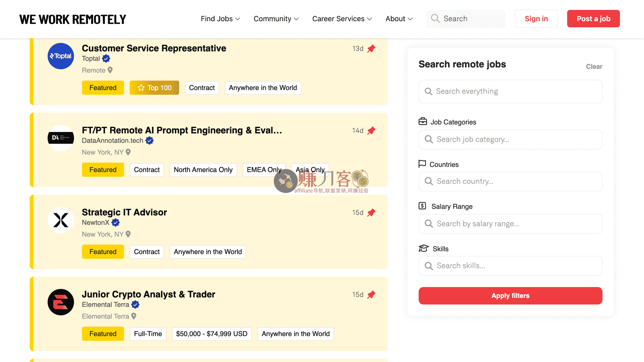The image size is (644, 362).
Task: Click the location pin on the DataAnnotation.tech job
Action: [128, 152]
